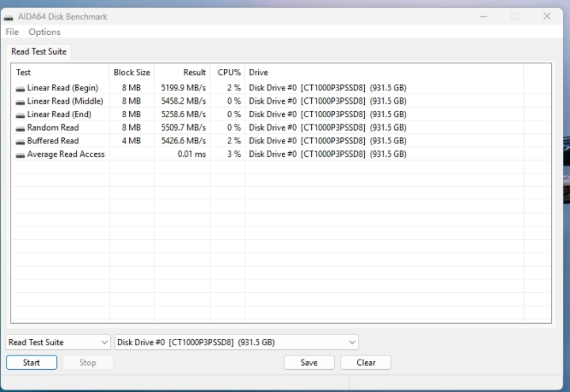The width and height of the screenshot is (570, 392).
Task: Click the disk icon beside Average Read Access
Action: 21,155
